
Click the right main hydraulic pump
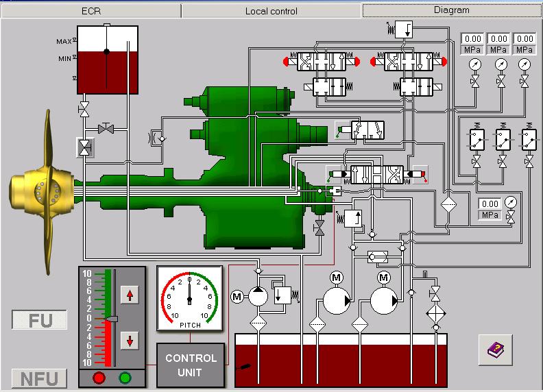(383, 299)
